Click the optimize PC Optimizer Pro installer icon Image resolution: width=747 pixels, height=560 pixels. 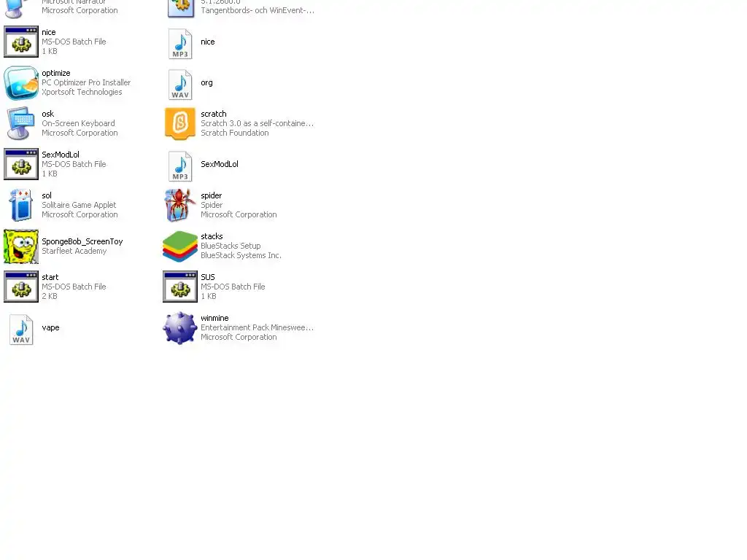[21, 83]
